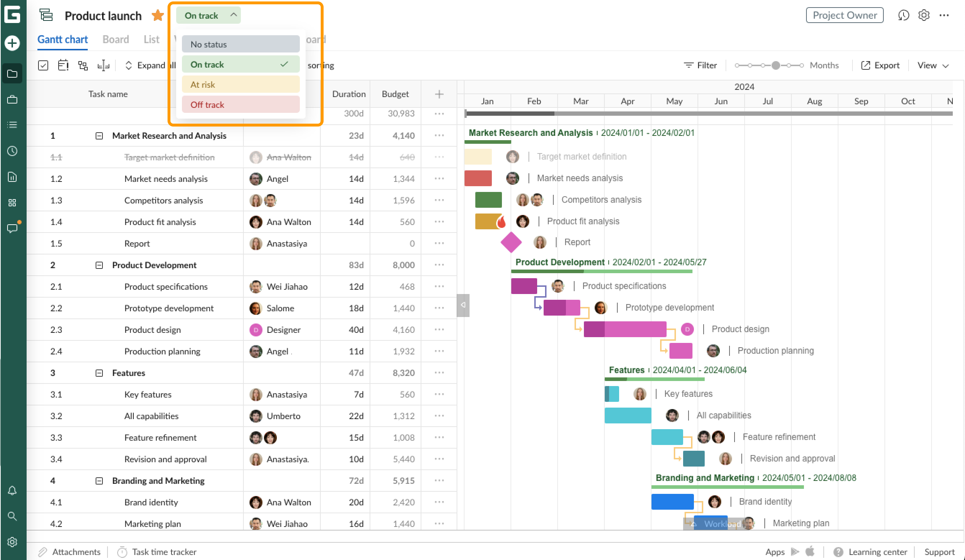
Task: Click the date range calendar icon
Action: (63, 65)
